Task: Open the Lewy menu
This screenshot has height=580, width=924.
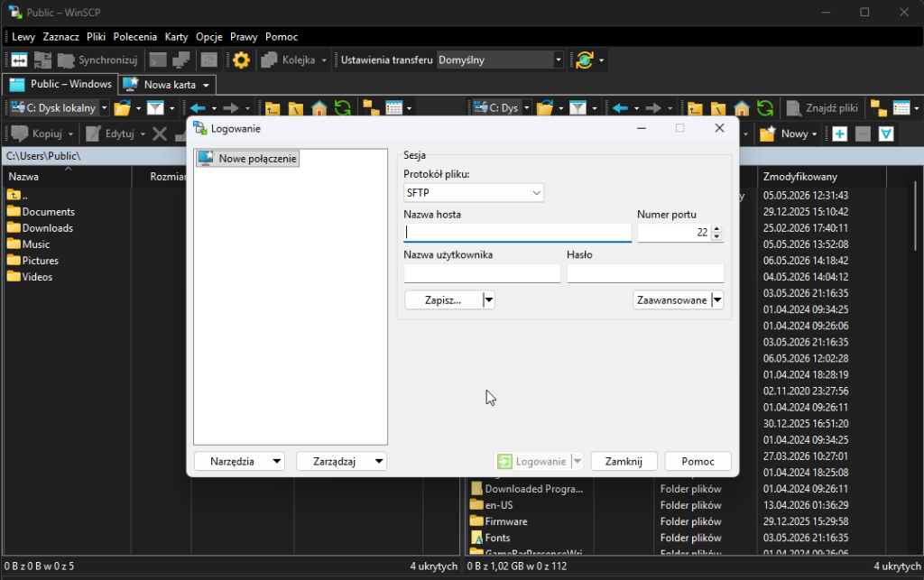Action: 23,36
